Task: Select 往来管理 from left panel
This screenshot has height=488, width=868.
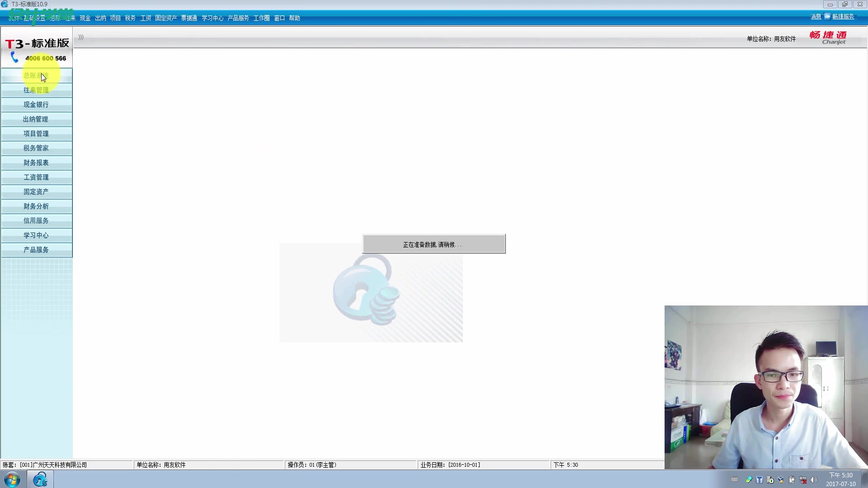Action: (36, 89)
